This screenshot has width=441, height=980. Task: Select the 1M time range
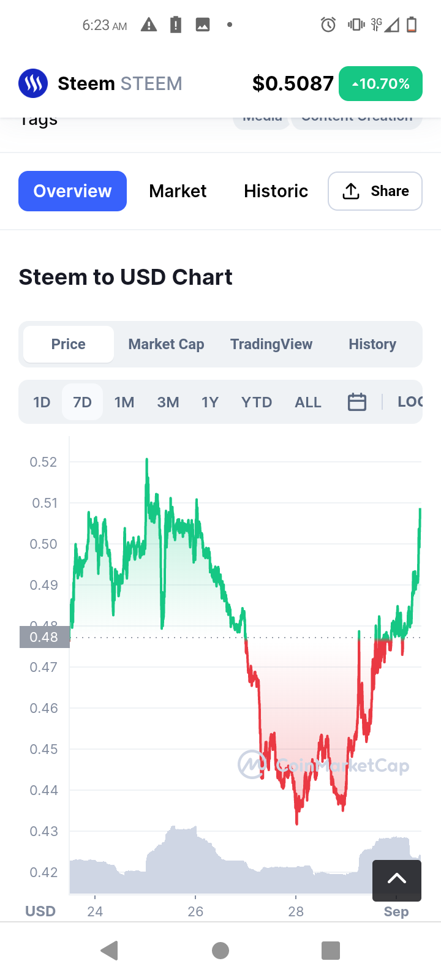tap(124, 402)
